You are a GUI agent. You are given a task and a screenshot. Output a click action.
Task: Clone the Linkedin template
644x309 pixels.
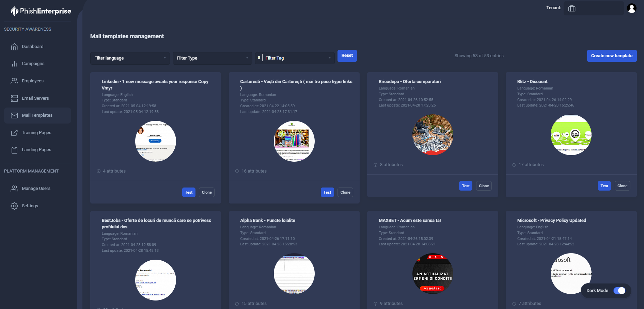[x=207, y=192]
